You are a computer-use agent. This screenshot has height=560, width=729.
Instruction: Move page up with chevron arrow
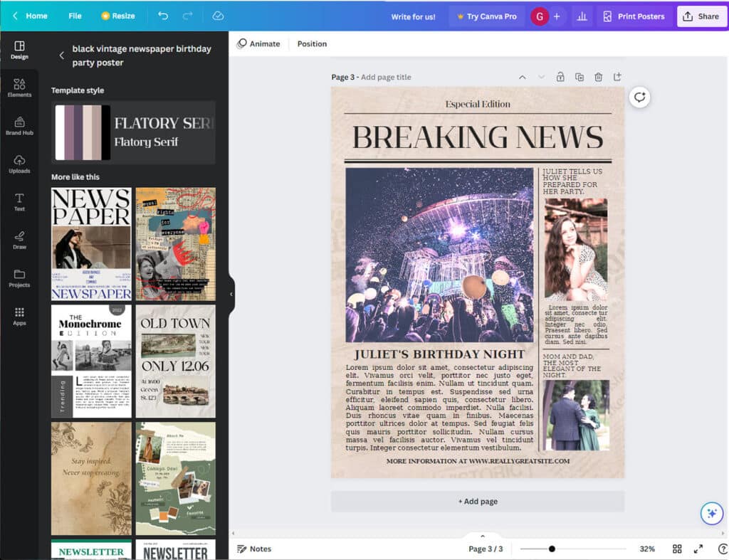click(522, 77)
